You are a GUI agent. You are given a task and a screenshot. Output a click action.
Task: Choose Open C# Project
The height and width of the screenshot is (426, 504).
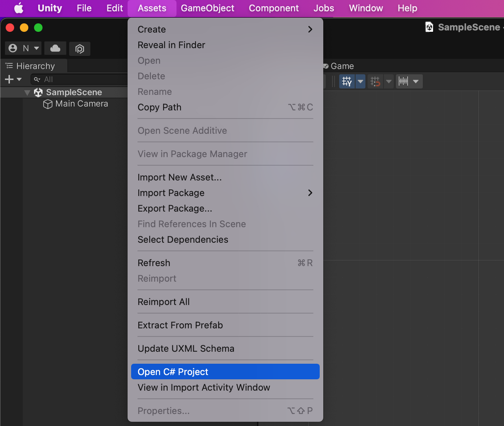coord(225,372)
